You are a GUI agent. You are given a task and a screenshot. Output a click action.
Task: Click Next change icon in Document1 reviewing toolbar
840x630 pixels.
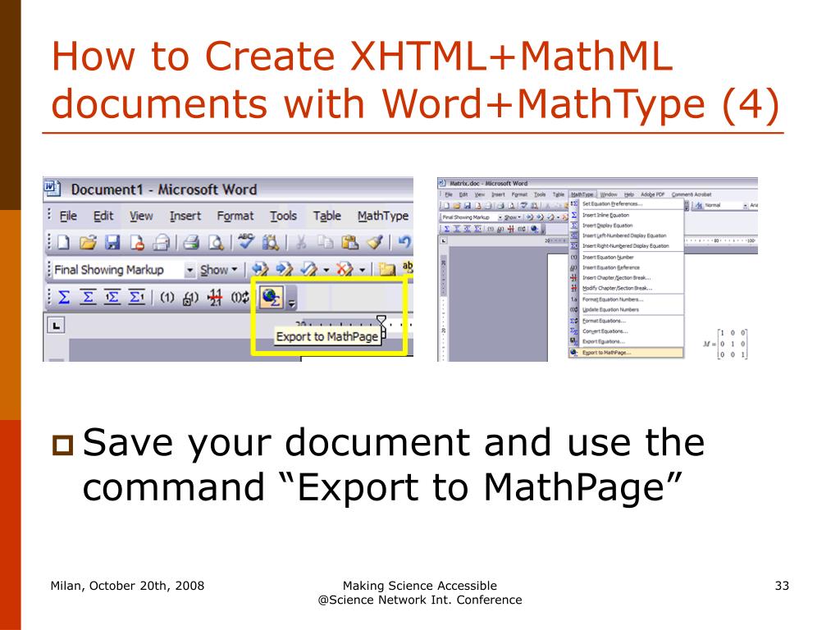(284, 269)
